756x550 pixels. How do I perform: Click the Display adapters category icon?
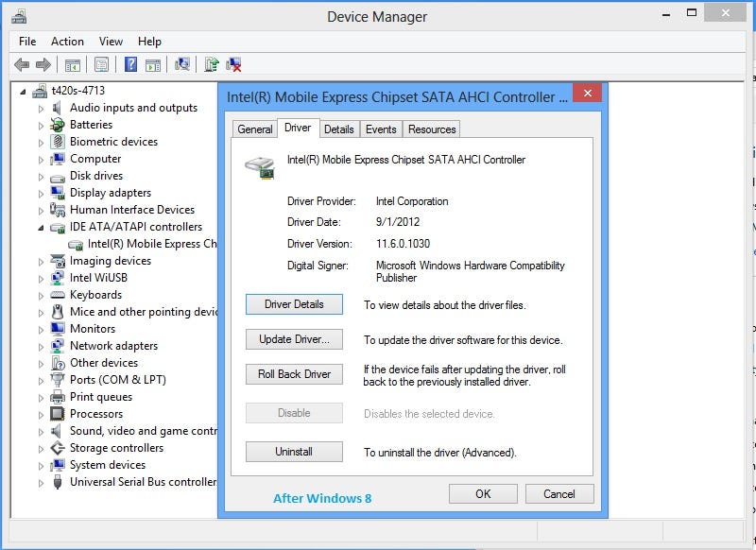pos(58,193)
